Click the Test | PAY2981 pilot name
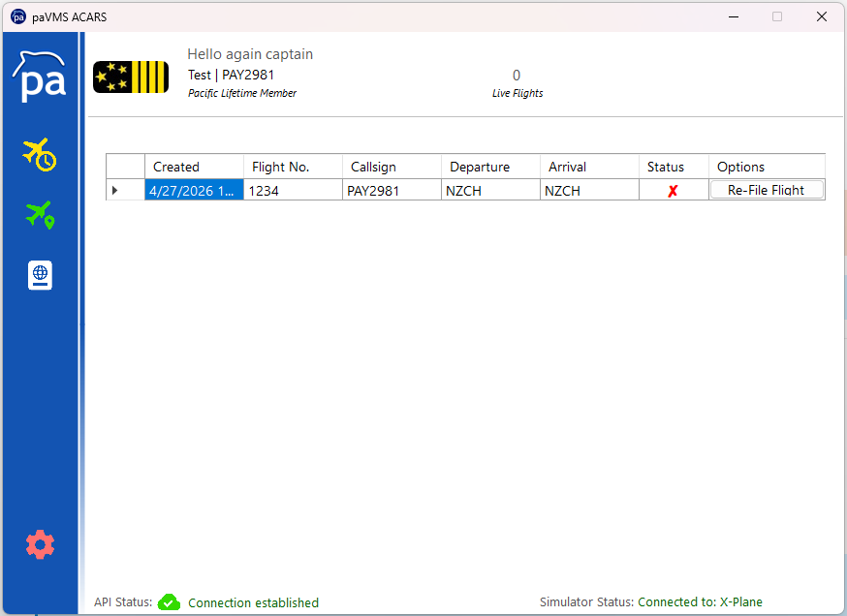 [232, 75]
